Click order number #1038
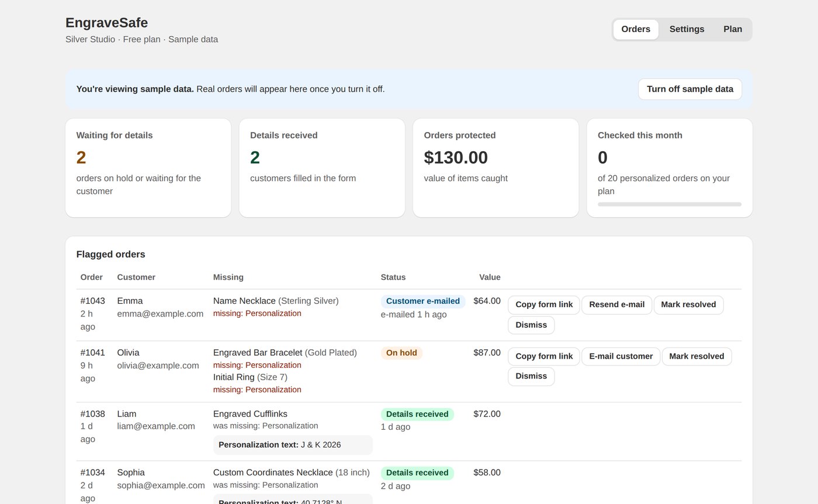The width and height of the screenshot is (818, 504). pos(93,414)
